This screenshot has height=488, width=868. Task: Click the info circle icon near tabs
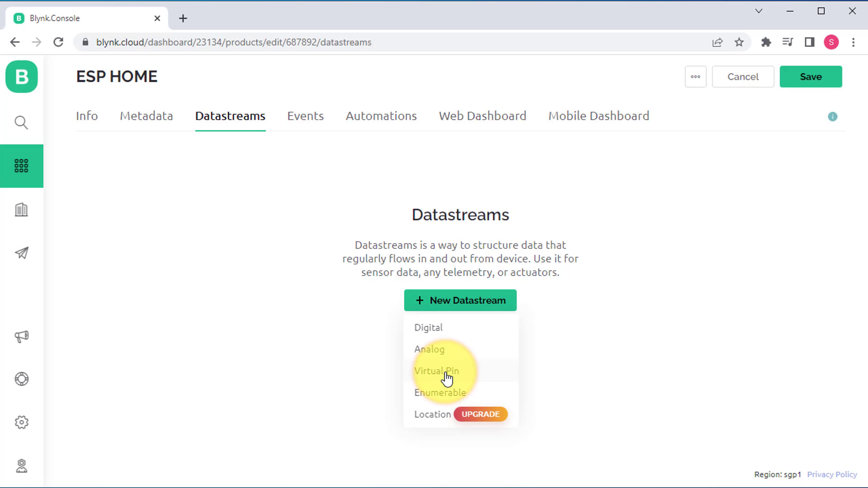tap(832, 117)
